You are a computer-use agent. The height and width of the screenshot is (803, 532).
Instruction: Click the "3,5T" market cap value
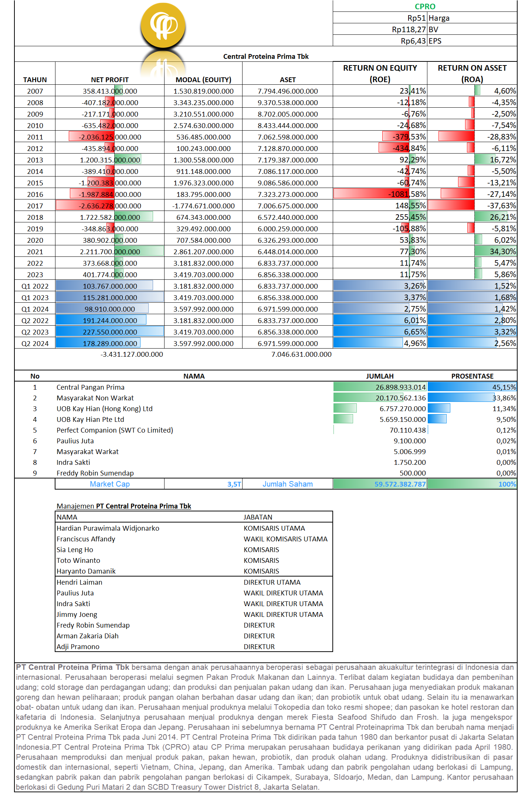234,484
